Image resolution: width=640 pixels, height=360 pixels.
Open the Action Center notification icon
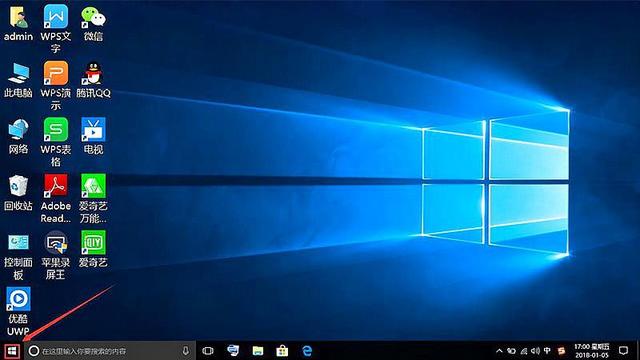(623, 351)
